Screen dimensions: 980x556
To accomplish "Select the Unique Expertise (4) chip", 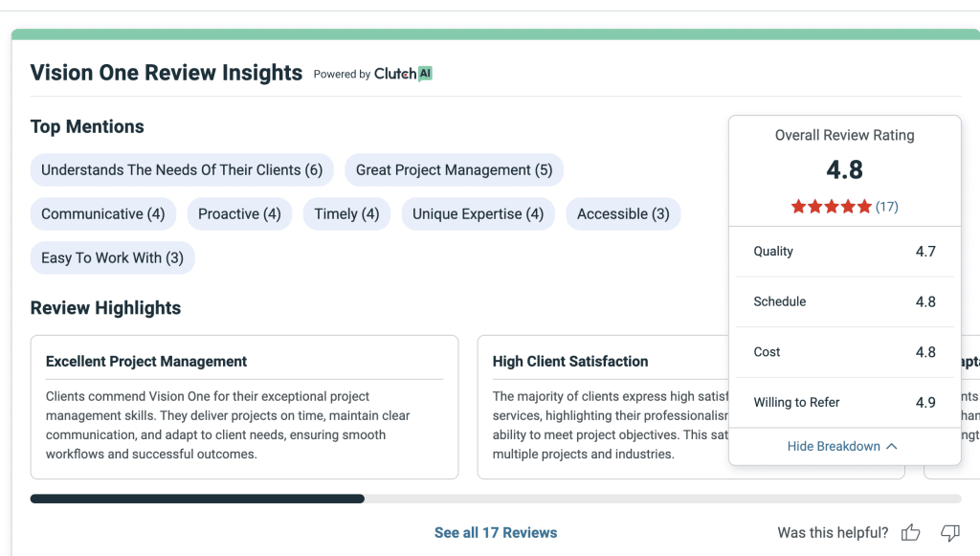I will click(479, 213).
